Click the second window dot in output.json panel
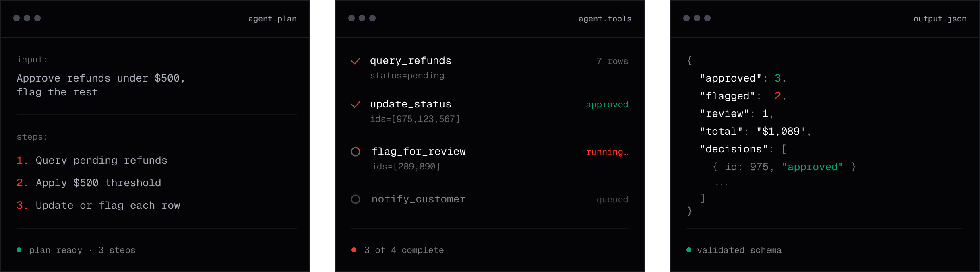The image size is (980, 272). (697, 18)
